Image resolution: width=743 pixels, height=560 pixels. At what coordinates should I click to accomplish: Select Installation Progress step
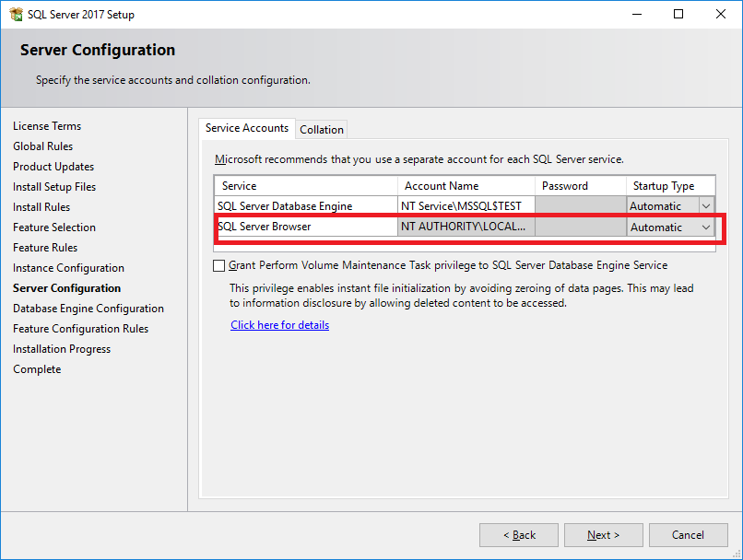click(x=62, y=349)
